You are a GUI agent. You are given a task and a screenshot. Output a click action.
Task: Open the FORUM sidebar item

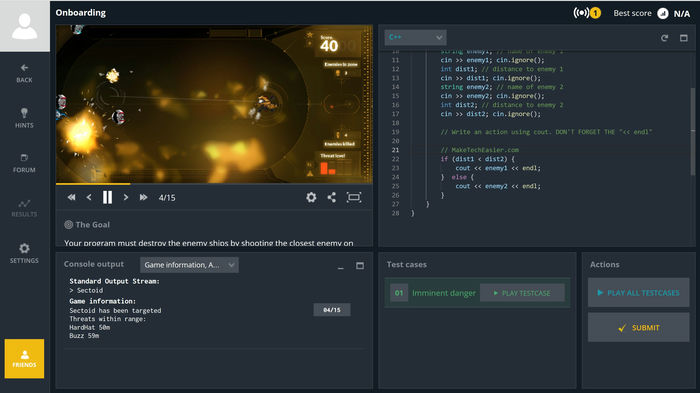25,163
